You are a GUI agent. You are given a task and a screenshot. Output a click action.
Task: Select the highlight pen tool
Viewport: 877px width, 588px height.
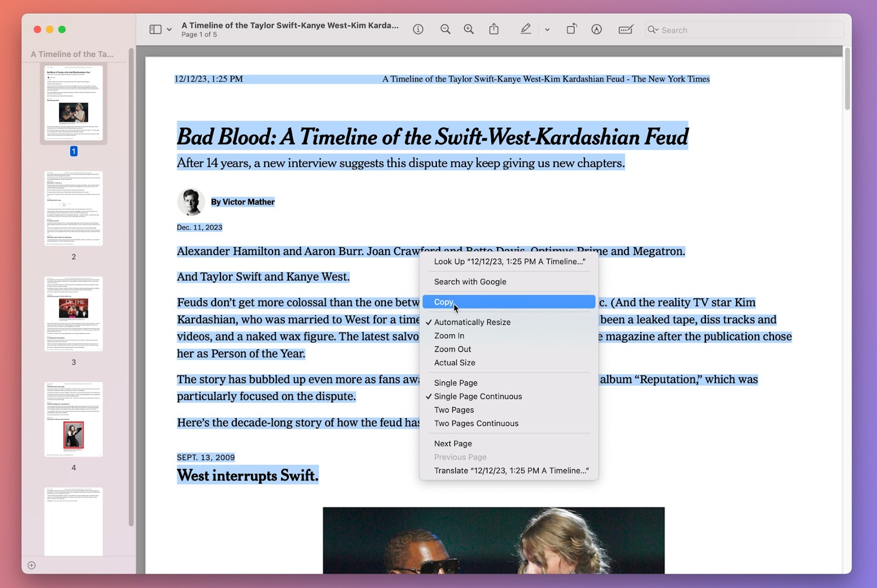click(525, 30)
